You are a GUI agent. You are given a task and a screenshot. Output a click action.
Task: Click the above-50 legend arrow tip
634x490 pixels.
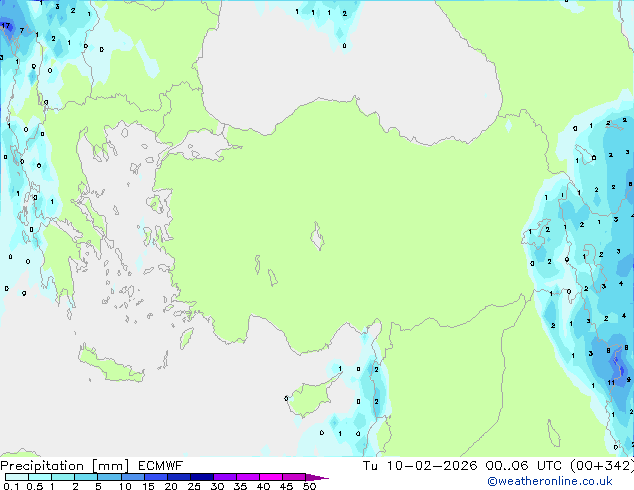(x=317, y=477)
